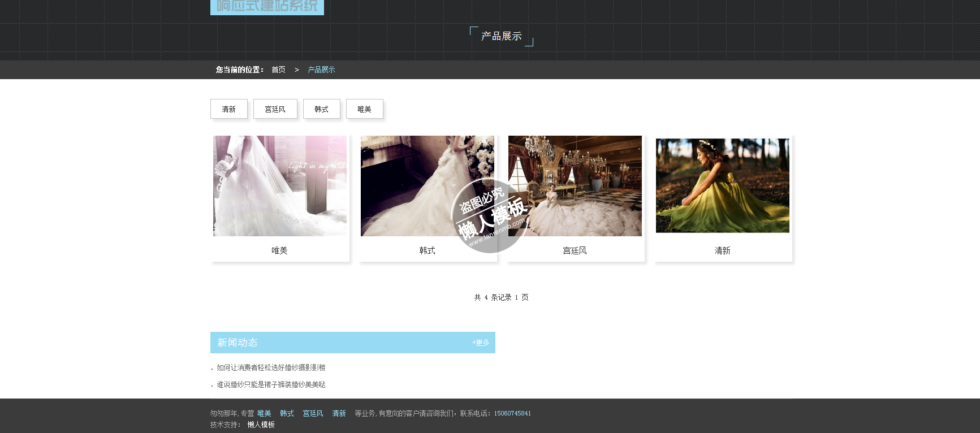Click the 清新 caption under fourth photo
The height and width of the screenshot is (433, 980).
click(723, 250)
